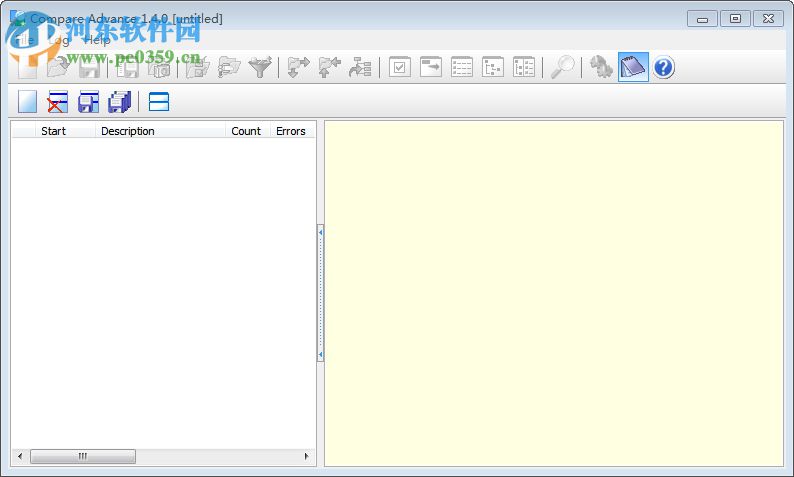
Task: Open the Help menu
Action: coord(97,39)
